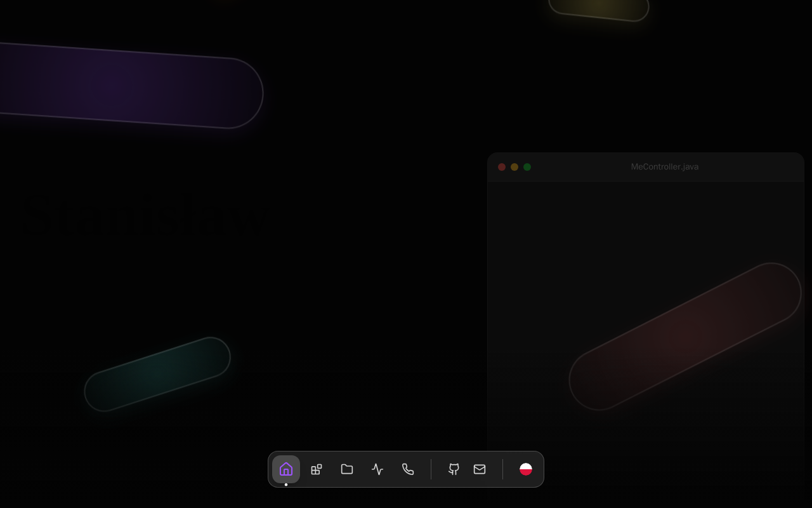Go to the Home section in dock
Screen dimensions: 812x508
pyautogui.click(x=286, y=469)
